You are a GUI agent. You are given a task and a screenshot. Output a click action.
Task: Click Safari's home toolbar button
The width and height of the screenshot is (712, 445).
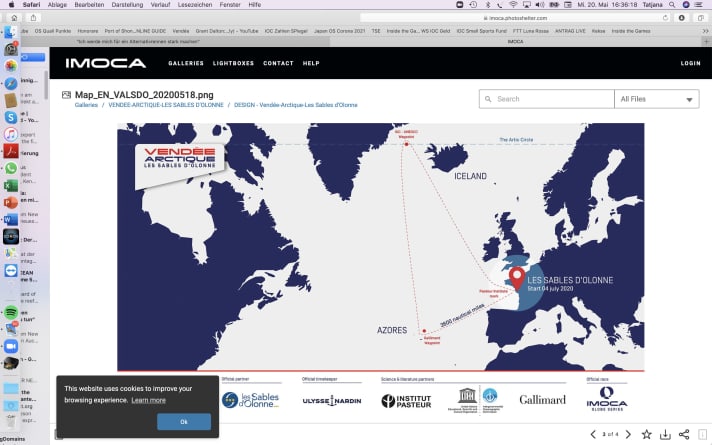pos(14,18)
